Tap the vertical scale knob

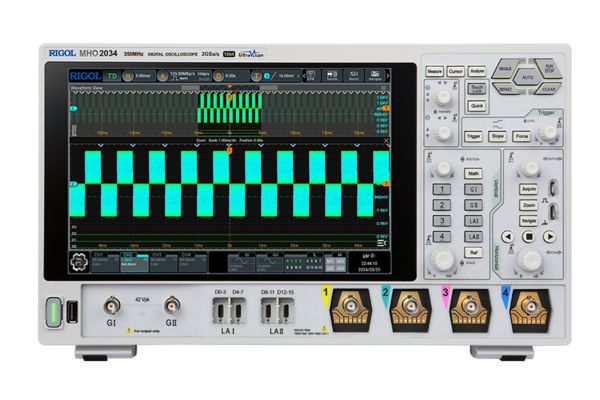[x=443, y=260]
